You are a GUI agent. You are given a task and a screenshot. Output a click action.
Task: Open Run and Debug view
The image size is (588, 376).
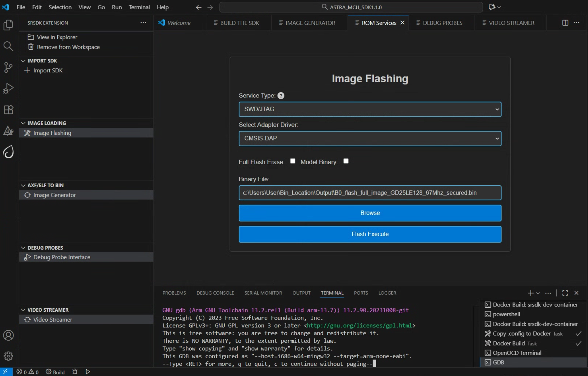8,88
